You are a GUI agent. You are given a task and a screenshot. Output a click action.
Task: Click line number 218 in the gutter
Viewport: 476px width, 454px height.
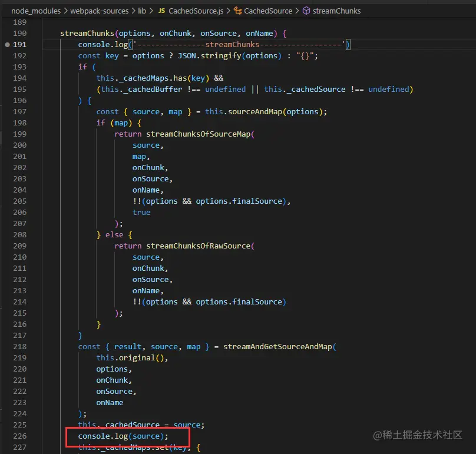(x=19, y=347)
